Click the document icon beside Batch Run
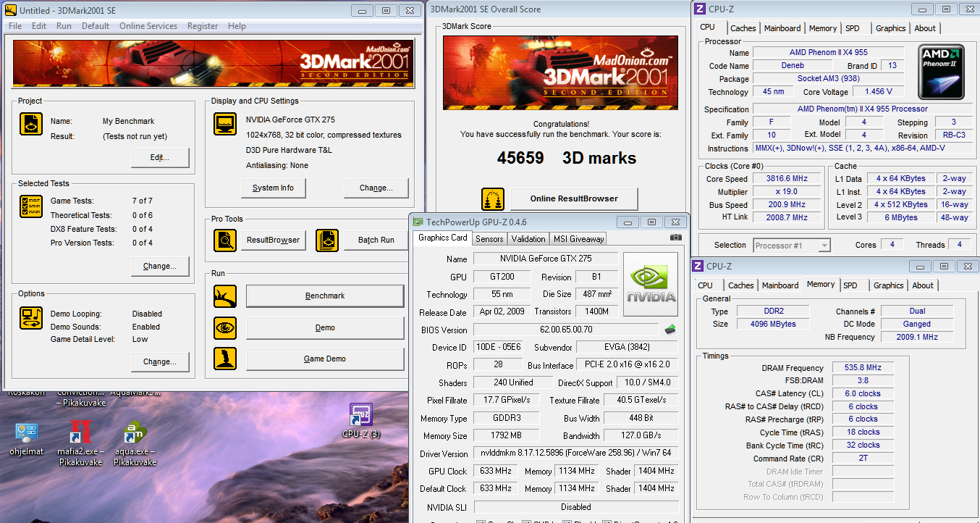Viewport: 980px width, 523px height. [x=327, y=240]
